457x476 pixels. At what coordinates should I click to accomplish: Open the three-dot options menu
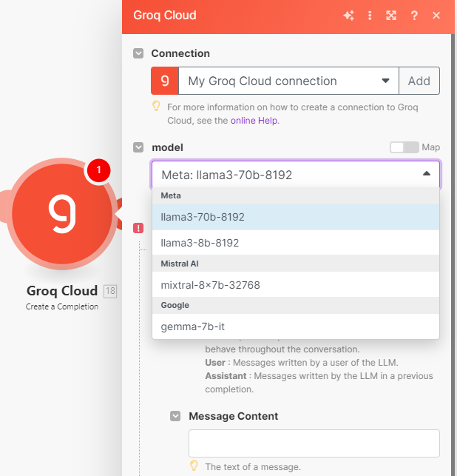[370, 16]
